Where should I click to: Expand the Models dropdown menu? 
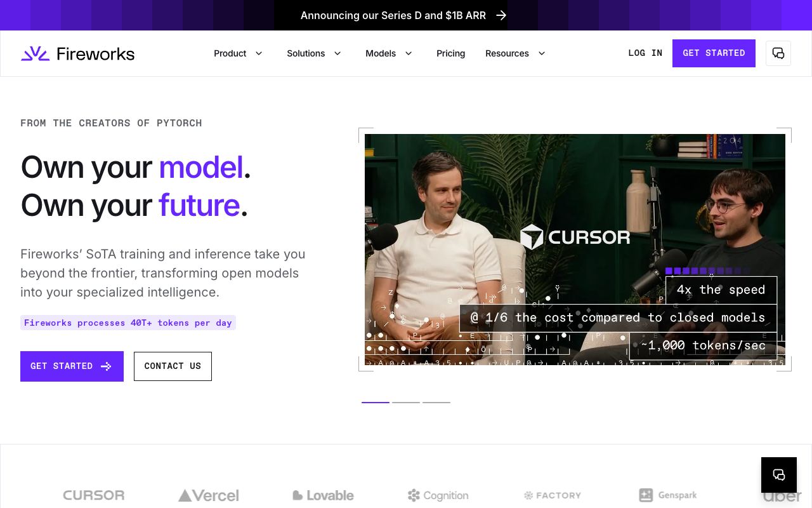(x=389, y=53)
